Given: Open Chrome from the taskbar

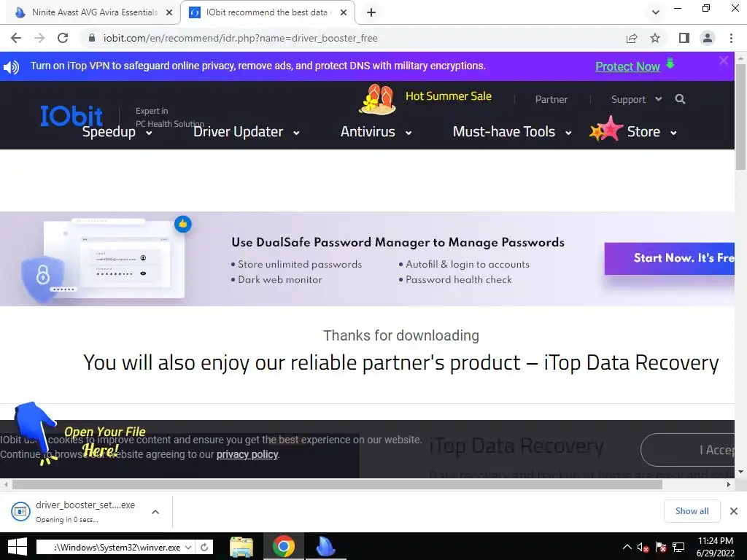Looking at the screenshot, I should [284, 547].
